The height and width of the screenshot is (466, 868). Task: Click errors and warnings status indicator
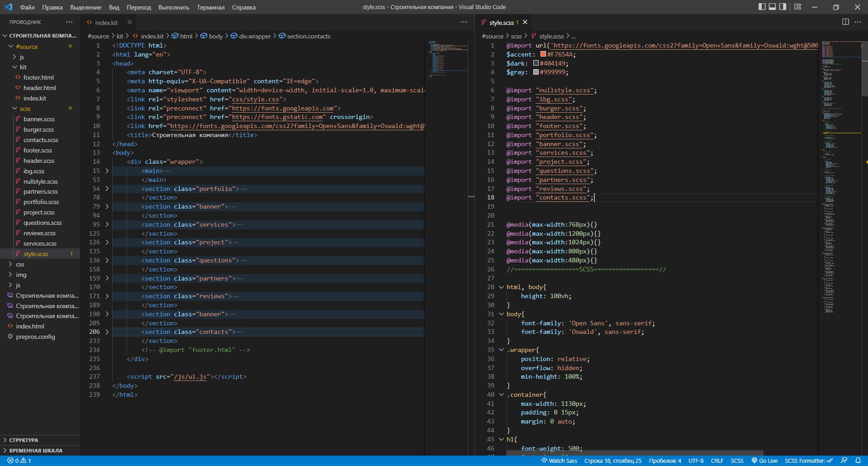click(19, 461)
